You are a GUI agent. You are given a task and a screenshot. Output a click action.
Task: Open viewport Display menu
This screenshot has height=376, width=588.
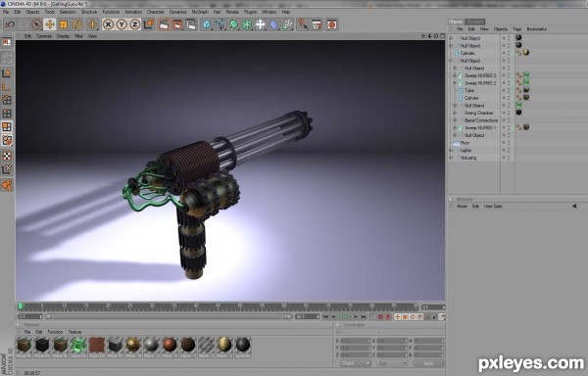(x=63, y=36)
